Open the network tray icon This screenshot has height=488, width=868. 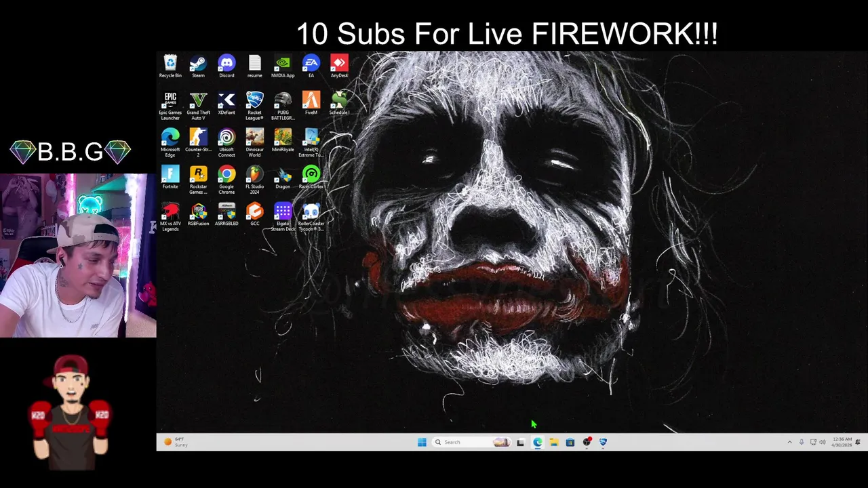[x=813, y=442]
